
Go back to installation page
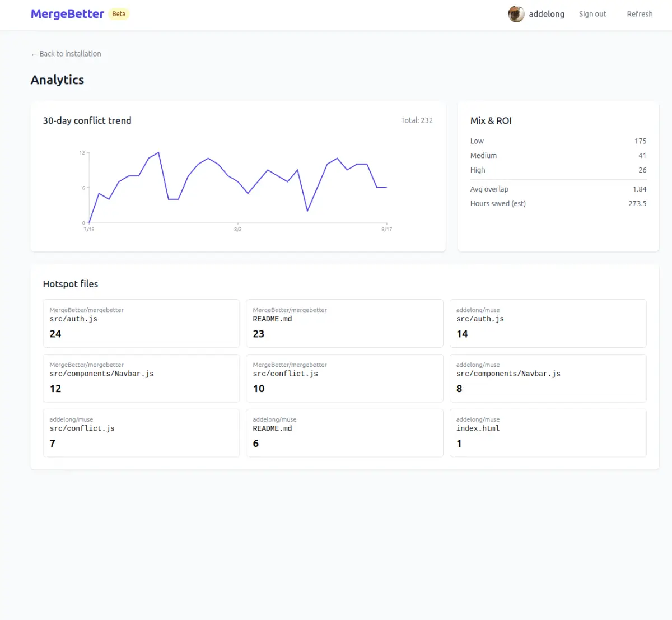[66, 54]
